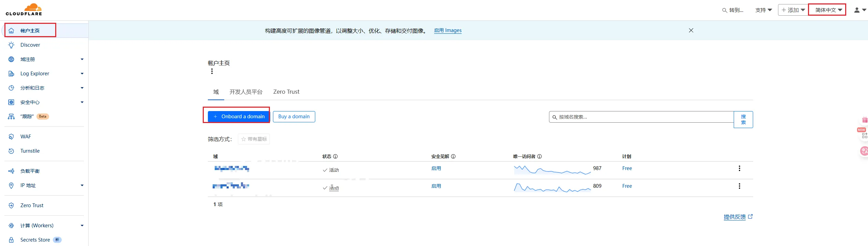The height and width of the screenshot is (246, 868).
Task: Open the 添加 dropdown menu
Action: [793, 10]
